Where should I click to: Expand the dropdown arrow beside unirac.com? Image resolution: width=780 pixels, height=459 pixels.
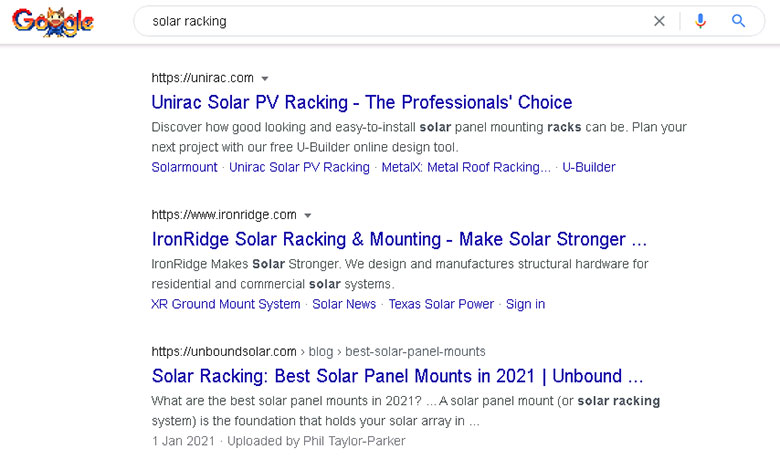[x=265, y=78]
